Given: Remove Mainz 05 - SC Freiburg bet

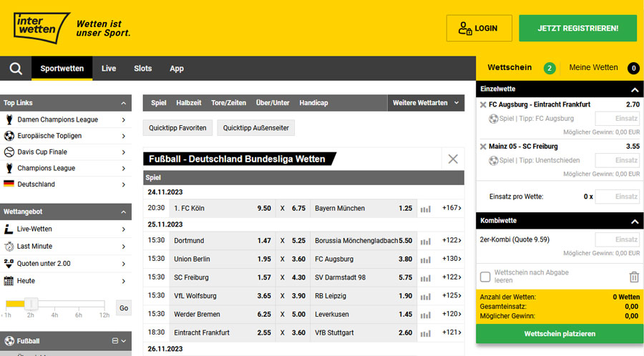Looking at the screenshot, I should point(483,147).
